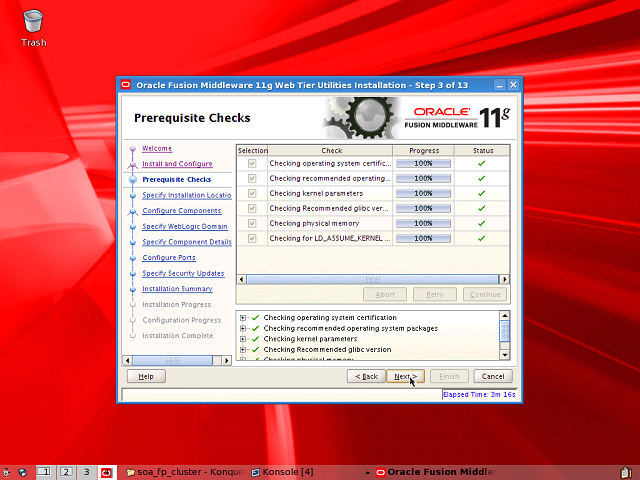This screenshot has width=640, height=480.
Task: Jump to Specify Component Details step
Action: coord(187,242)
